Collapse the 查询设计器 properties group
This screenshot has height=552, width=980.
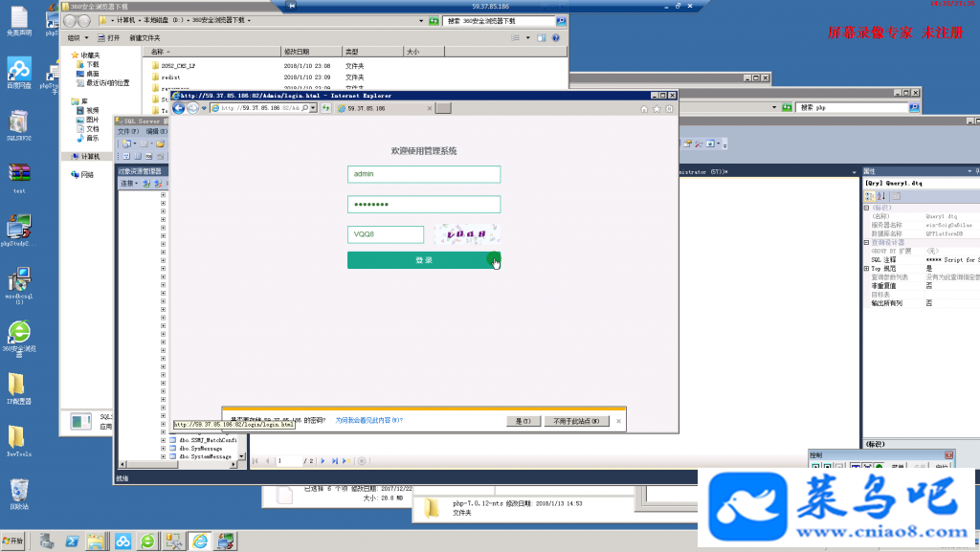867,242
